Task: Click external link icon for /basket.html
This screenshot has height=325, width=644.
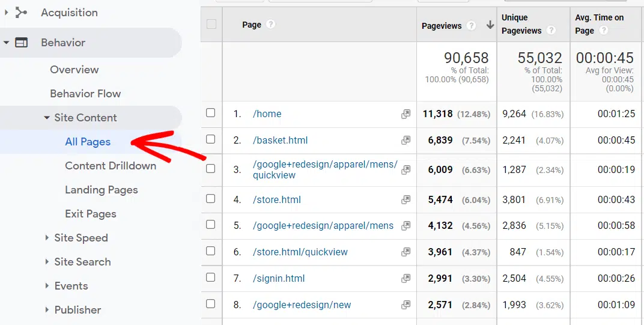Action: point(406,141)
